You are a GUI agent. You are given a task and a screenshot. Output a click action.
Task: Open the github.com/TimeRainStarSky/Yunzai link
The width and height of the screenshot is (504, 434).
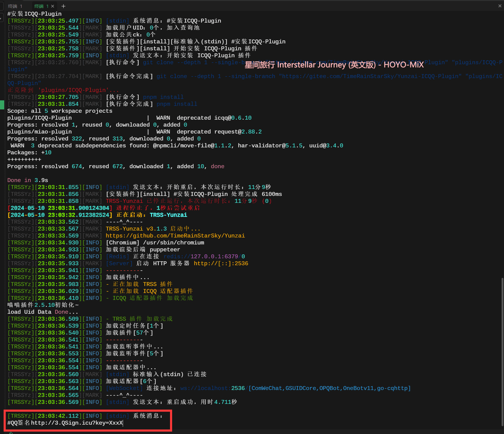(x=175, y=236)
